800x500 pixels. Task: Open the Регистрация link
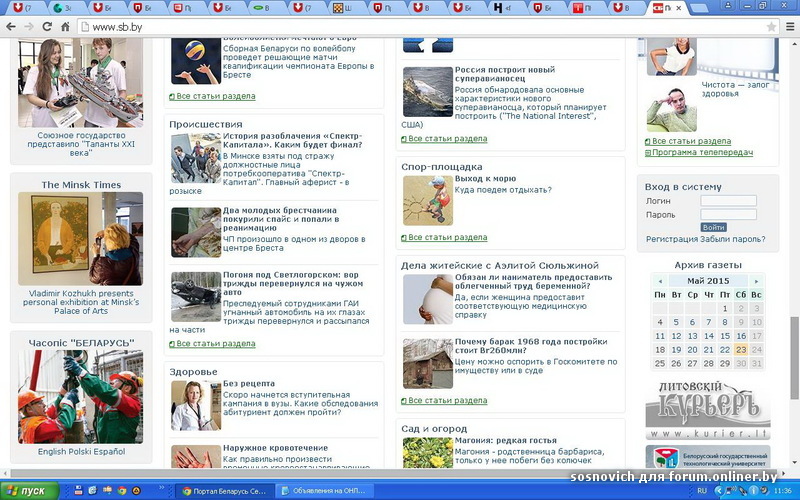[x=672, y=239]
